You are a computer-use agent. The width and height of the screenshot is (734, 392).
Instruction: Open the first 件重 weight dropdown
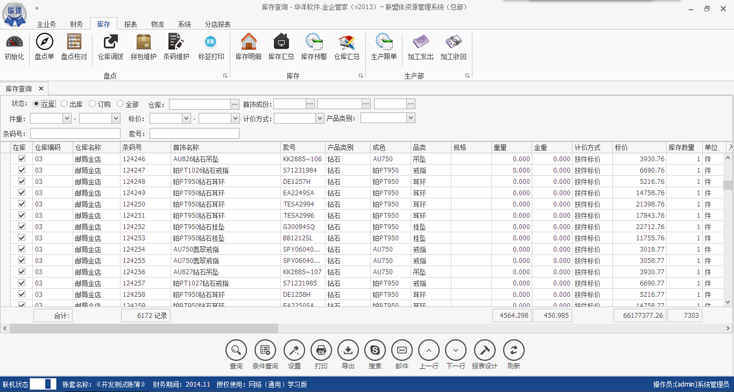(66, 118)
